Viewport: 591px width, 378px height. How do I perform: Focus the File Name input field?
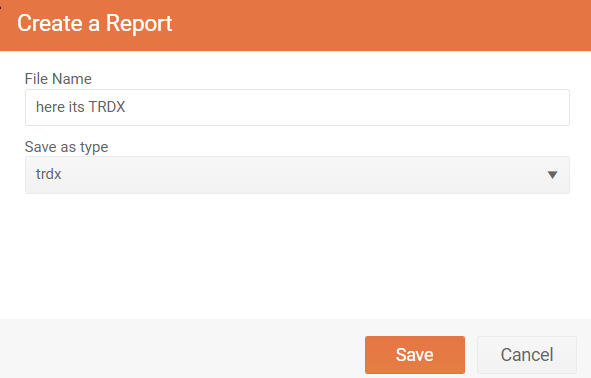(x=297, y=107)
